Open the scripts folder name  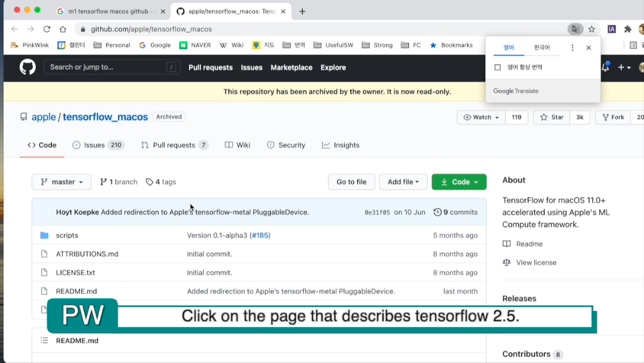(67, 235)
